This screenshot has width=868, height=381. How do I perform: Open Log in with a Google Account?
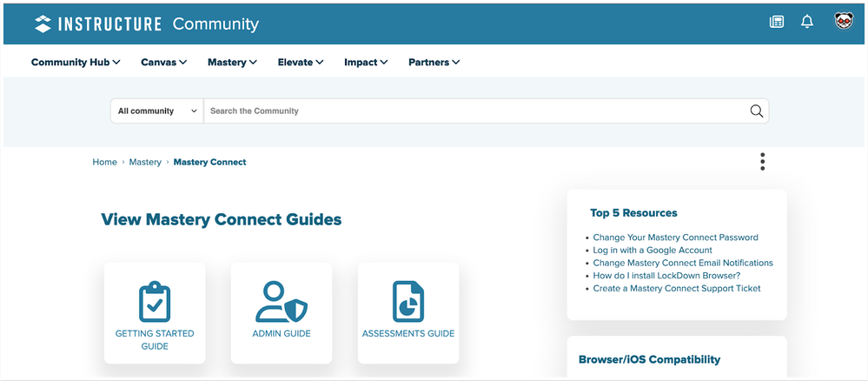click(653, 251)
